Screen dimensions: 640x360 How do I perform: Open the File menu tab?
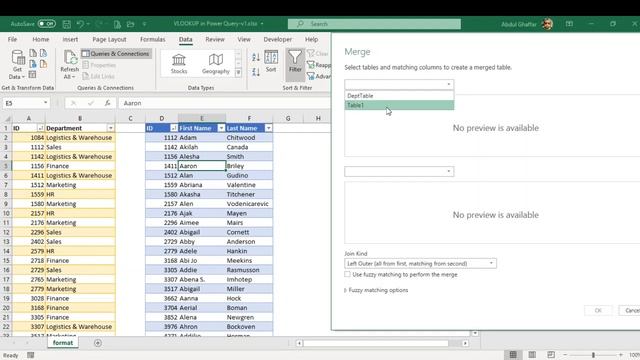(x=12, y=39)
